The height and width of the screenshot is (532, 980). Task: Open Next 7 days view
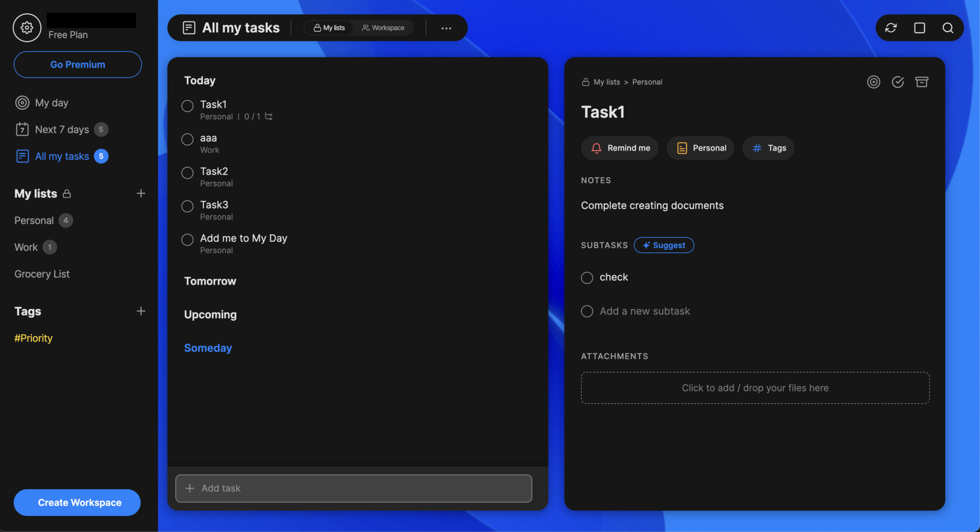click(62, 130)
